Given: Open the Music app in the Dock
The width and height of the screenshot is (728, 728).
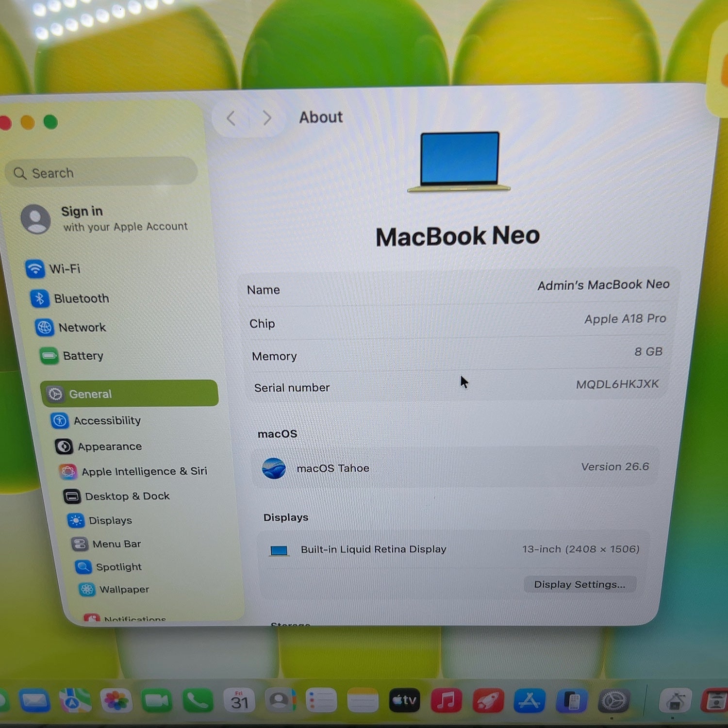Looking at the screenshot, I should 446,701.
